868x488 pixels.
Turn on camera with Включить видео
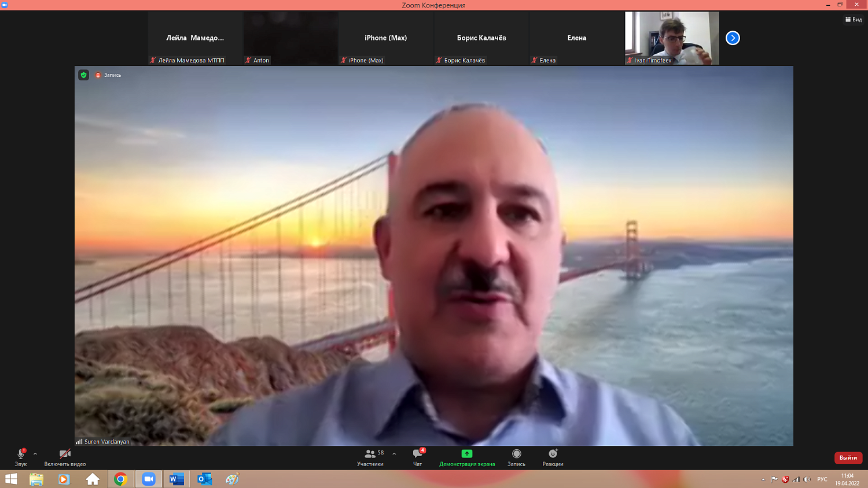(65, 454)
